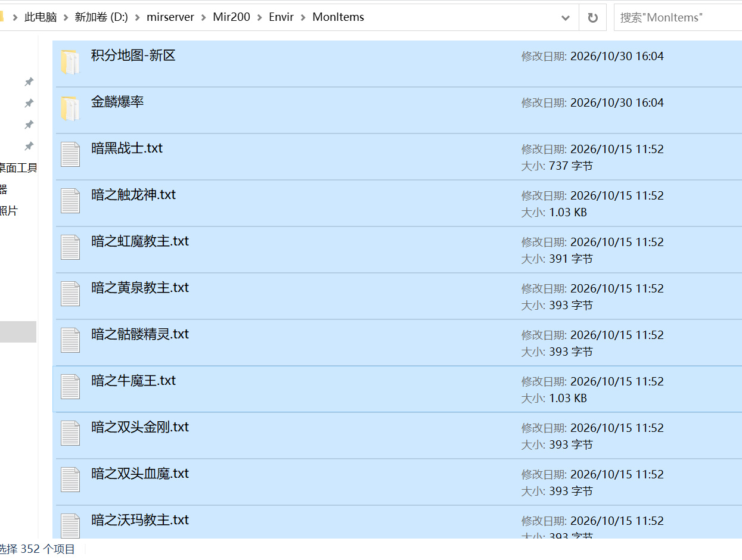Viewport: 742px width, 560px height.
Task: Click the 积分地图-新区 folder icon
Action: pyautogui.click(x=70, y=62)
